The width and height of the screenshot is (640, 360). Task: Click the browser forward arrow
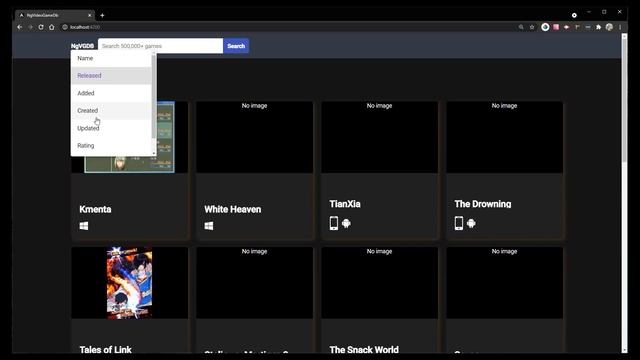coord(30,27)
